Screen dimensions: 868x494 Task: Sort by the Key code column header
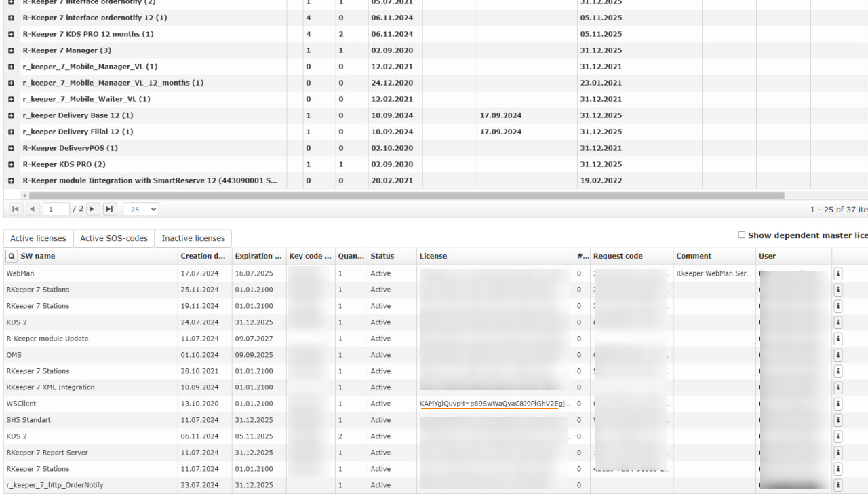pyautogui.click(x=310, y=256)
